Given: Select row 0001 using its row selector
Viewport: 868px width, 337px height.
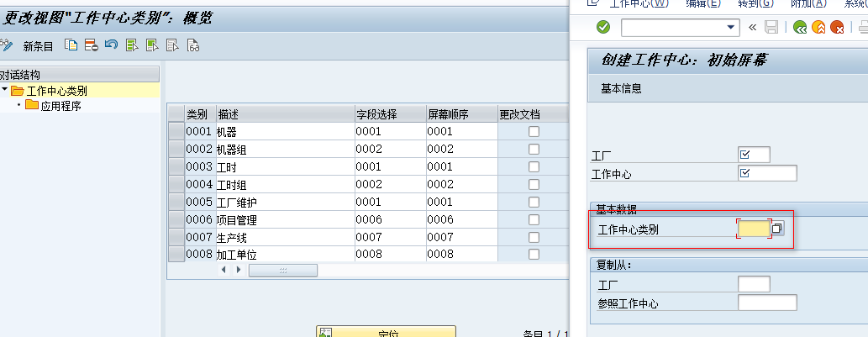Looking at the screenshot, I should tap(176, 132).
